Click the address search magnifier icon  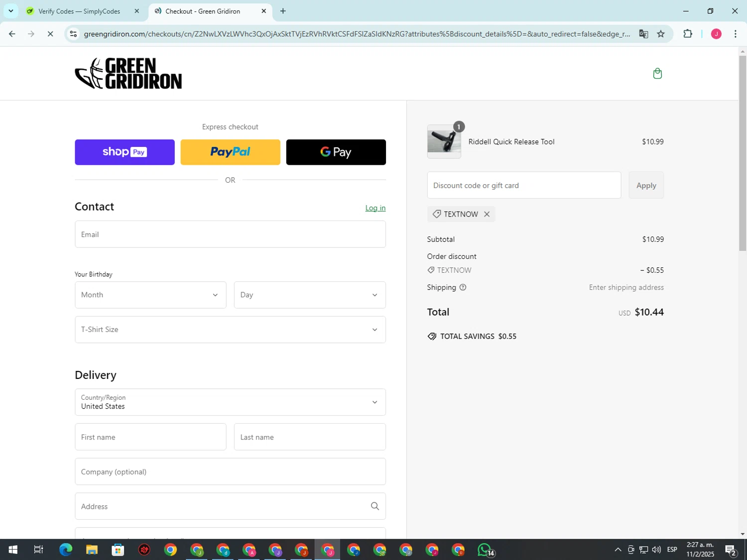[374, 506]
